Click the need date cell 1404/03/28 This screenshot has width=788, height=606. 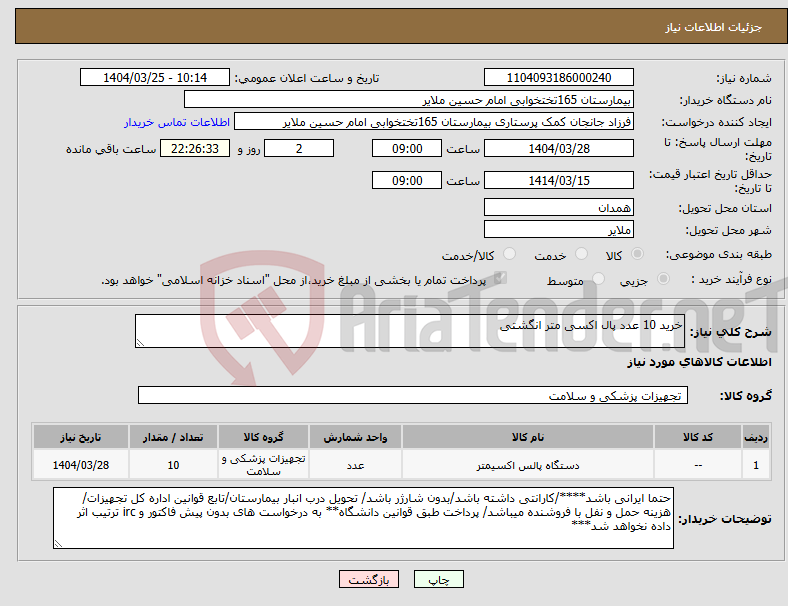click(80, 465)
